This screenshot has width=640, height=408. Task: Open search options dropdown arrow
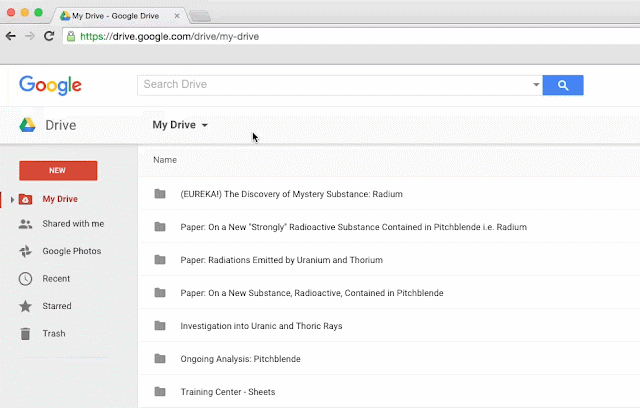(x=536, y=84)
